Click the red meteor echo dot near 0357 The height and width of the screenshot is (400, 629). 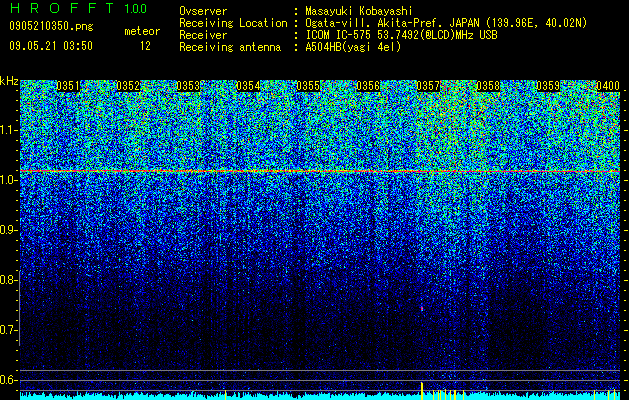422,308
